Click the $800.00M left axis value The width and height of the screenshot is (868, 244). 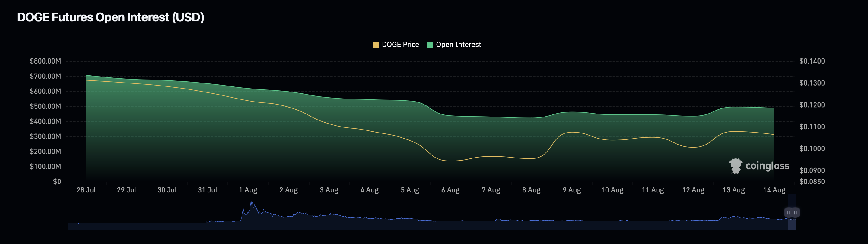(46, 61)
